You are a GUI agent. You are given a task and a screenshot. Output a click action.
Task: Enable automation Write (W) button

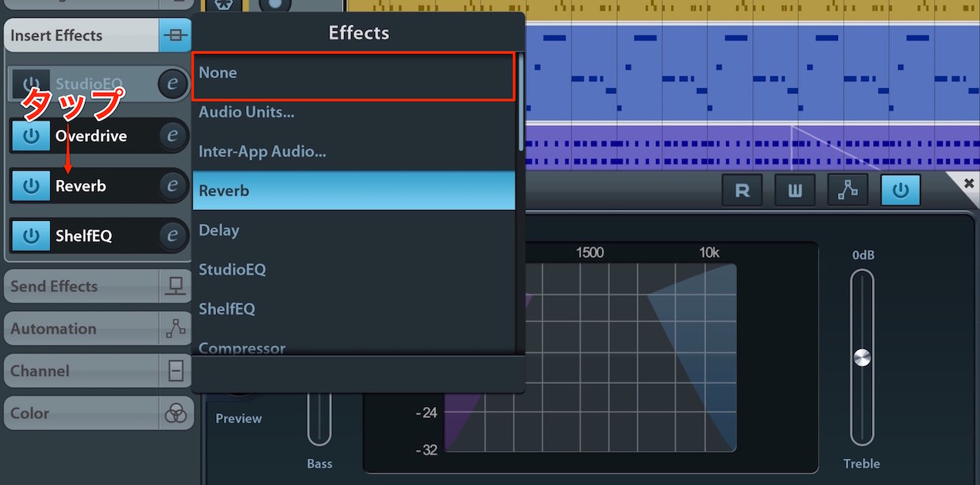[x=795, y=191]
